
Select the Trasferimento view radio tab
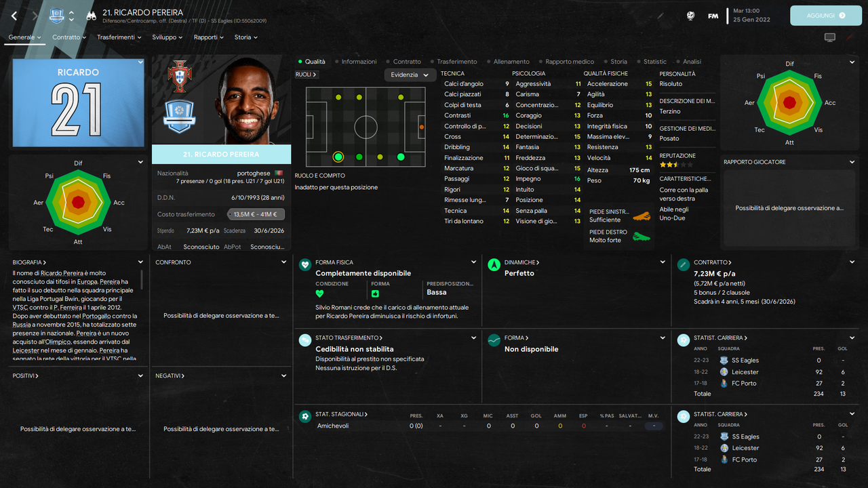[453, 62]
